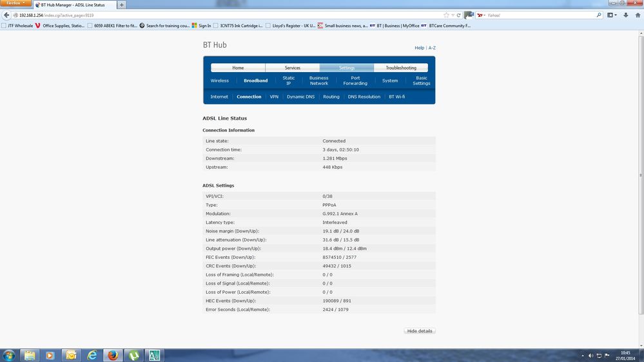Open the System settings menu
The image size is (644, 362).
(390, 81)
